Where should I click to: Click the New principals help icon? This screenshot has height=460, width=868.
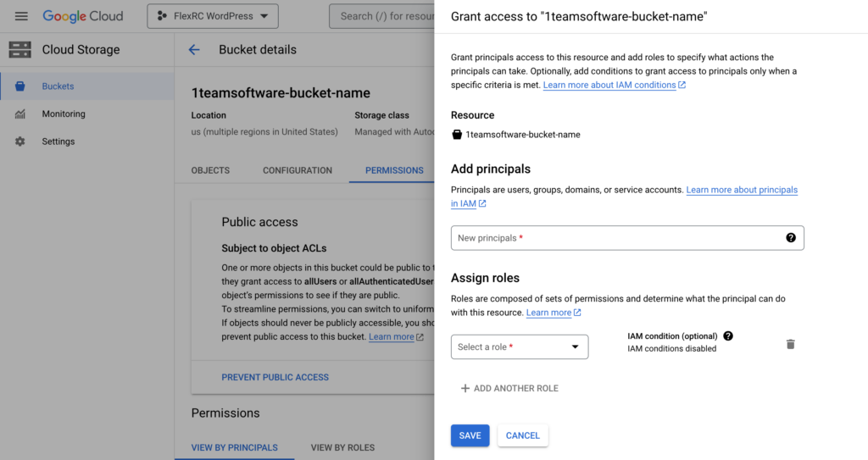pos(791,238)
